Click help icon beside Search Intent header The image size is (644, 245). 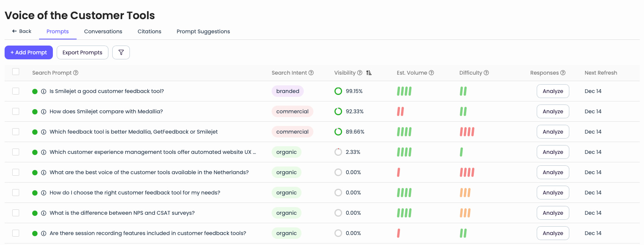[x=311, y=73]
